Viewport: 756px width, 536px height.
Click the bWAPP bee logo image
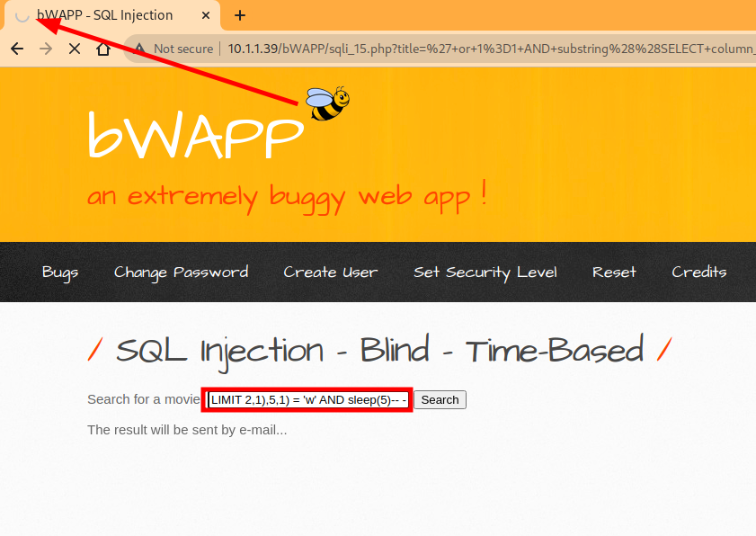[x=328, y=103]
